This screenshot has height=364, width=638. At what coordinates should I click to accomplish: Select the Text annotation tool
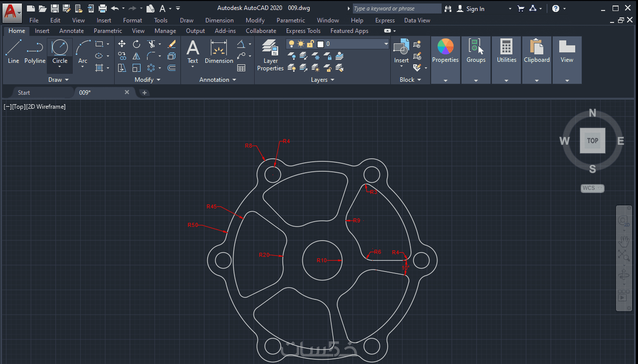coord(193,53)
